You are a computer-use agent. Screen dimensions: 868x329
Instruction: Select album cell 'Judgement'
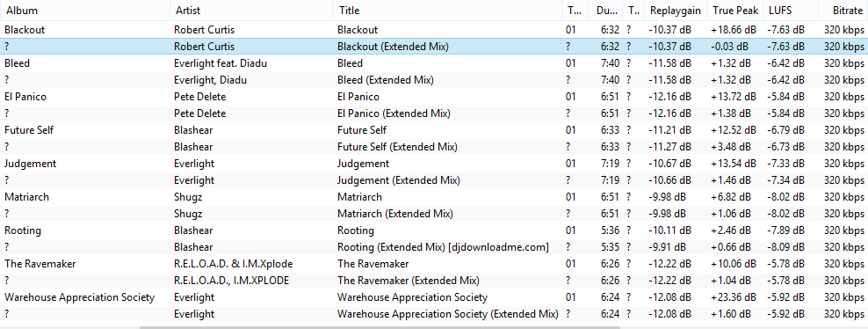pos(31,164)
